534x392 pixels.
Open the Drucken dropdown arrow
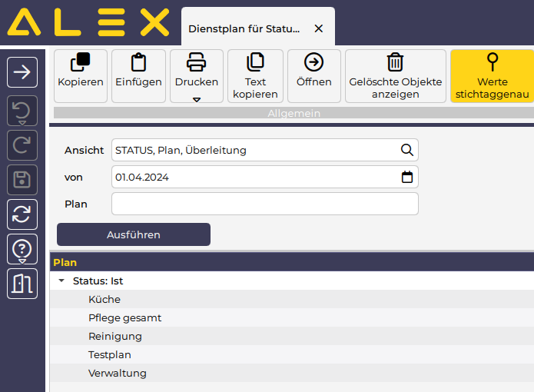click(x=197, y=99)
